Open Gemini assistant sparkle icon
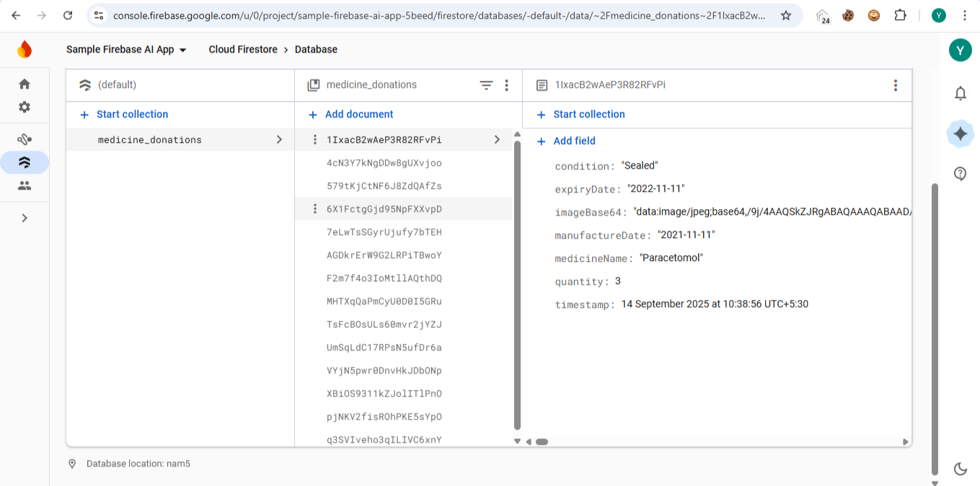980x486 pixels. (960, 133)
